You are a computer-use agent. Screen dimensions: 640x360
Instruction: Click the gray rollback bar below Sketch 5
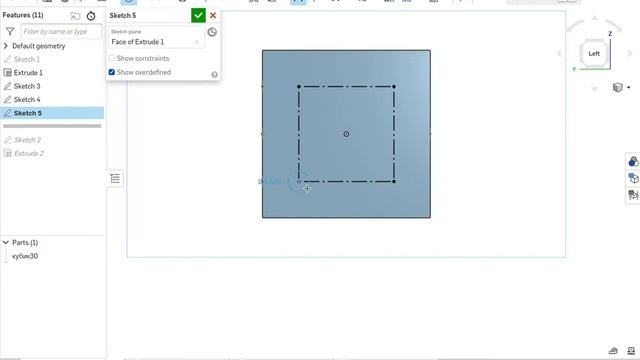(52, 126)
